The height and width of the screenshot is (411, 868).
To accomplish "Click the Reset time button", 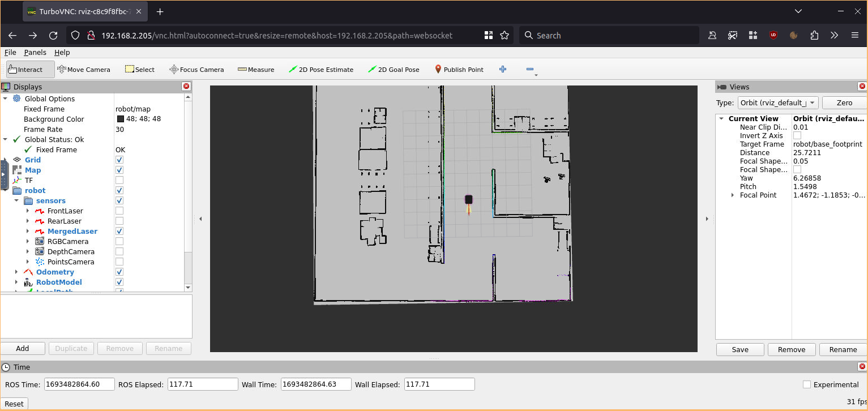I will tap(14, 404).
